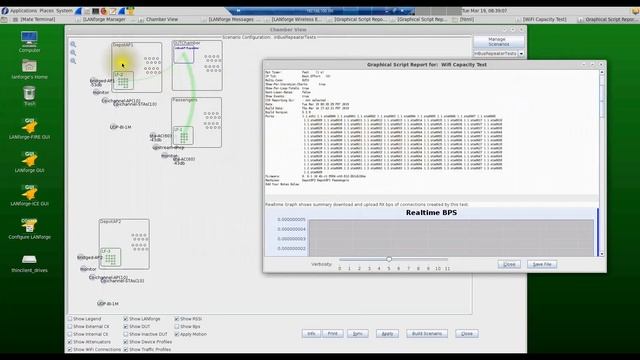Click the Realtime BPS graph area

point(451,238)
